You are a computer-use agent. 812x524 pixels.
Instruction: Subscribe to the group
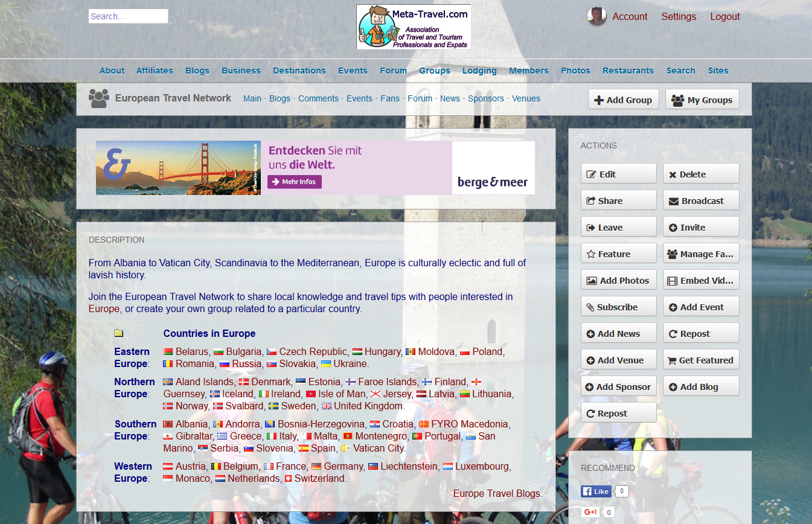(x=619, y=306)
